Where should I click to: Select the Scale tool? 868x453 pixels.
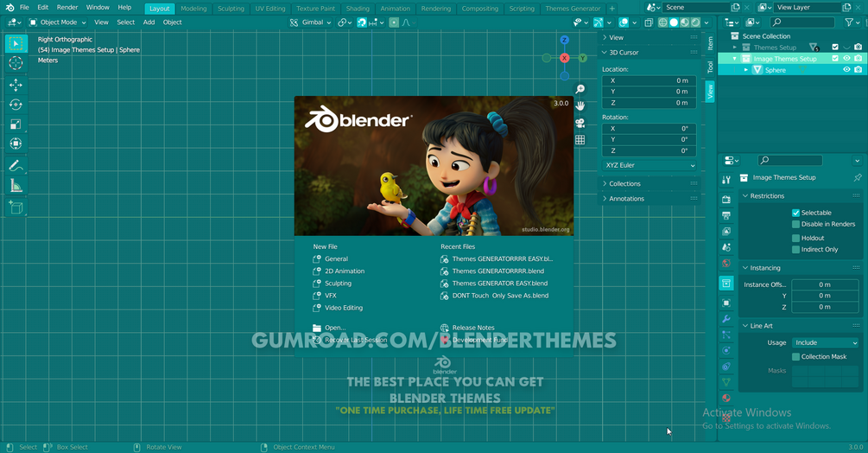click(x=16, y=124)
